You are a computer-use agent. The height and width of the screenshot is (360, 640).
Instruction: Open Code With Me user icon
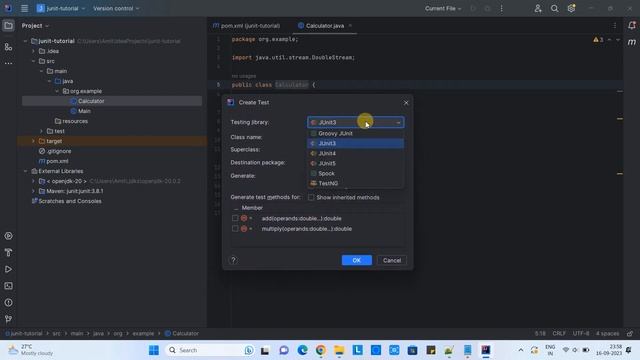[538, 8]
